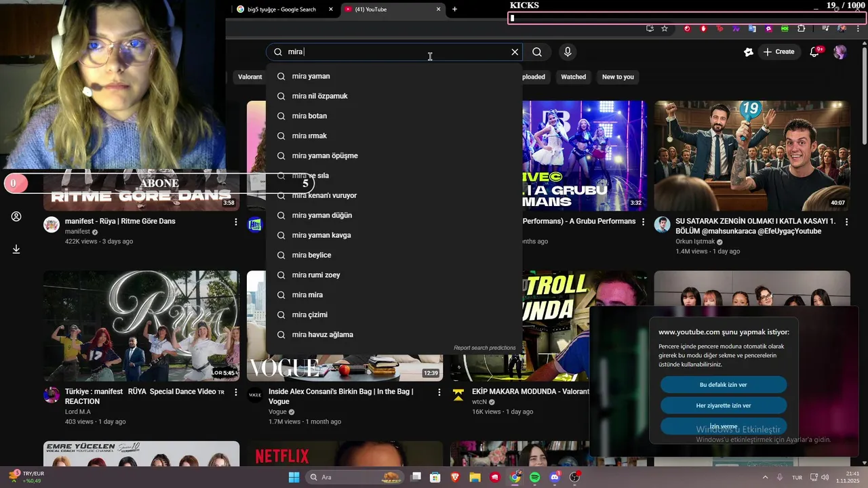This screenshot has width=868, height=488.
Task: Choose suggestion mira rumi zoey
Action: 394,275
